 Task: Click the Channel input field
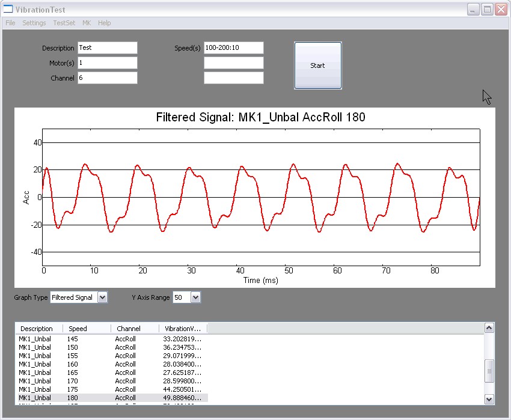click(x=107, y=78)
